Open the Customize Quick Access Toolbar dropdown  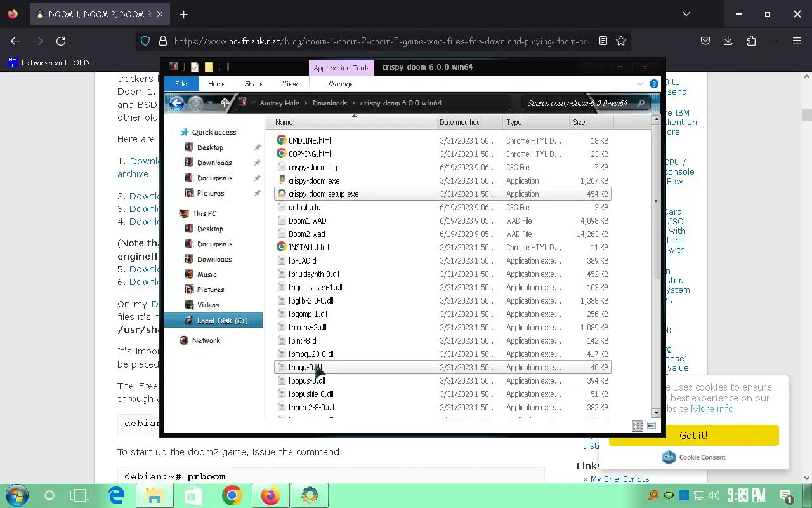pyautogui.click(x=220, y=67)
